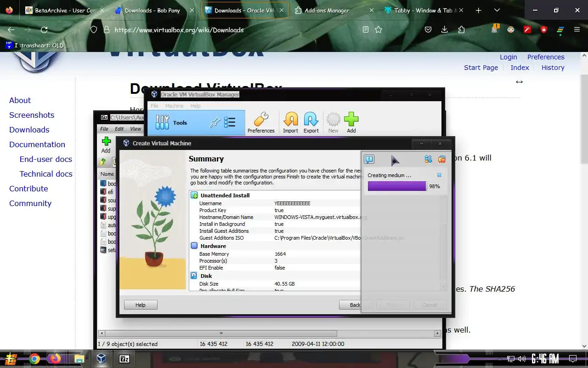This screenshot has width=588, height=368.
Task: Open the Community link
Action: 30,203
